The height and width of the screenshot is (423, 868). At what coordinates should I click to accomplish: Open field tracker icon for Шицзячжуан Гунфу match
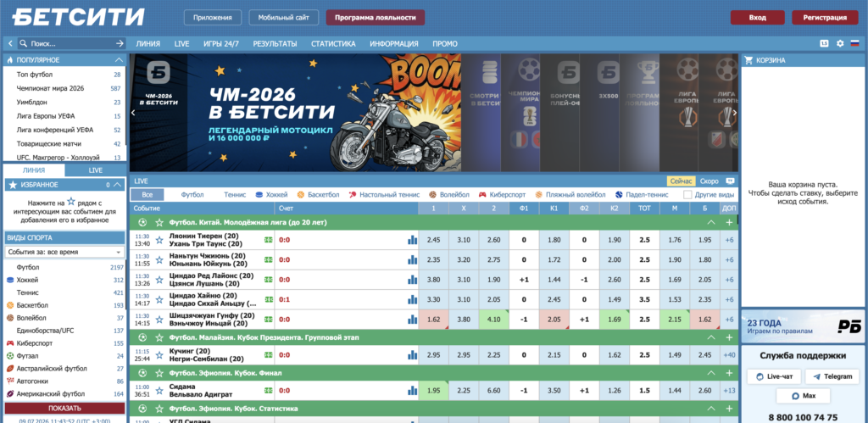[269, 320]
